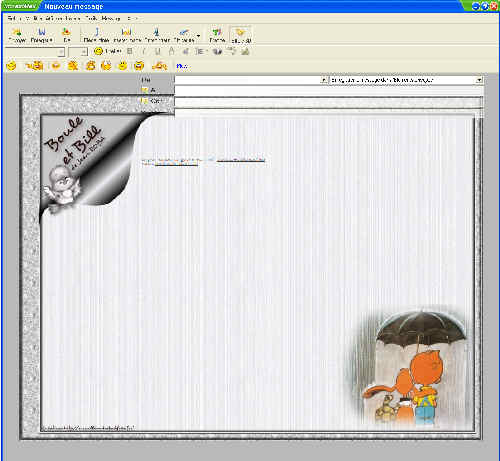The image size is (500, 461).
Task: Click the Envoyer (send) toolbar button
Action: pyautogui.click(x=17, y=35)
